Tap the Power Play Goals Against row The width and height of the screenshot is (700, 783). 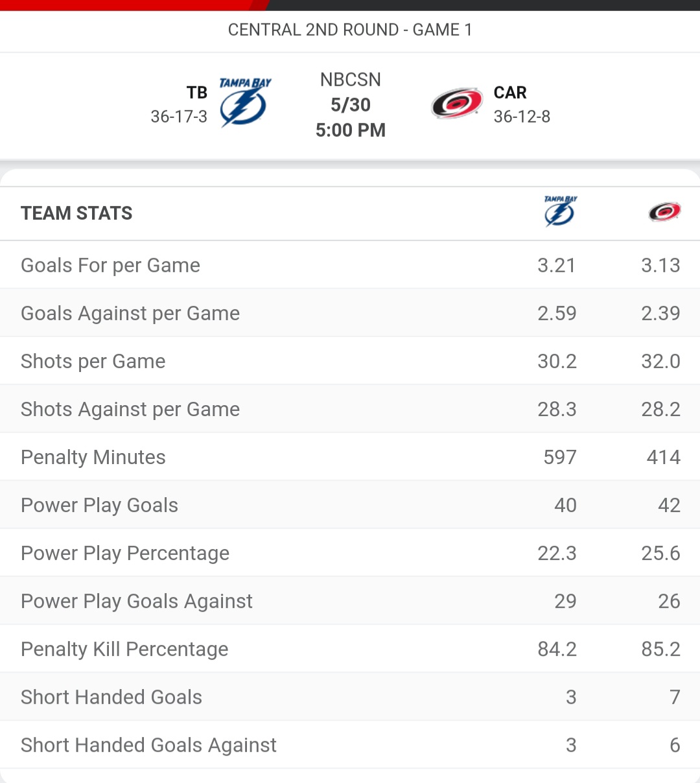[350, 601]
